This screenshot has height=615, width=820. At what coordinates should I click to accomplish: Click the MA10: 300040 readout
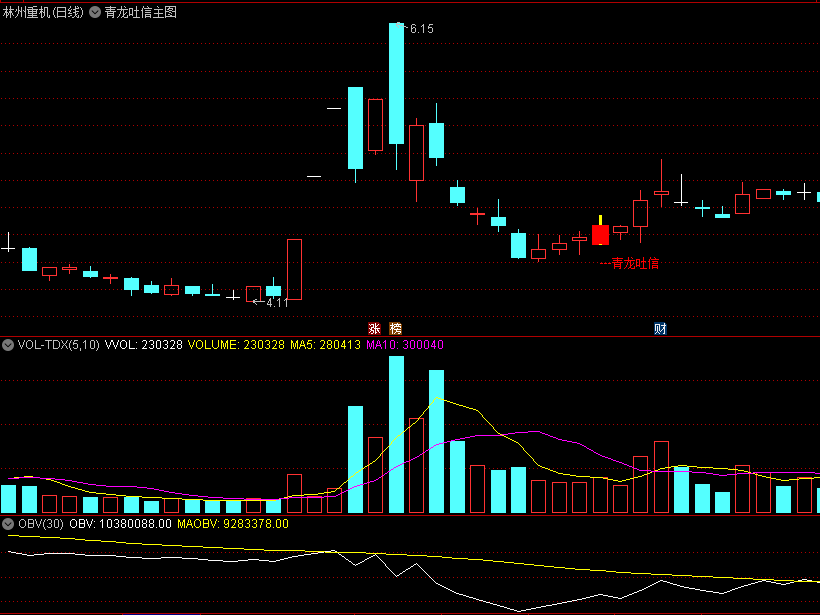(x=405, y=345)
